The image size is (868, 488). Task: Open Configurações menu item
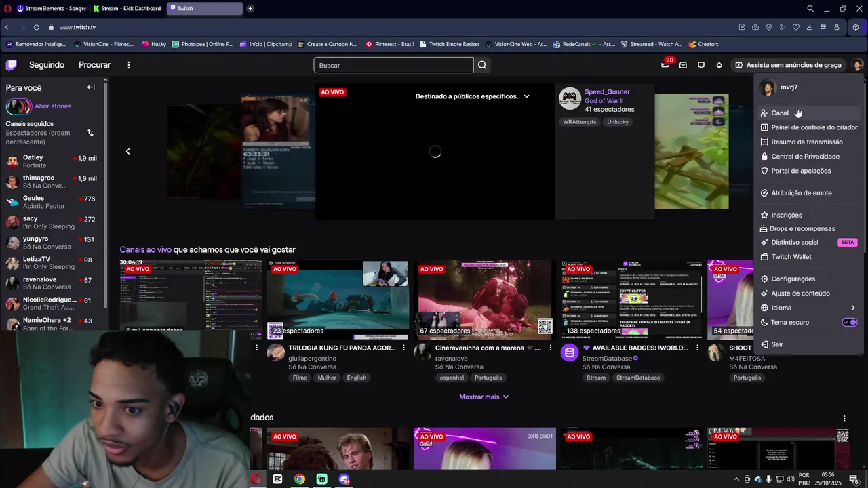click(809, 279)
